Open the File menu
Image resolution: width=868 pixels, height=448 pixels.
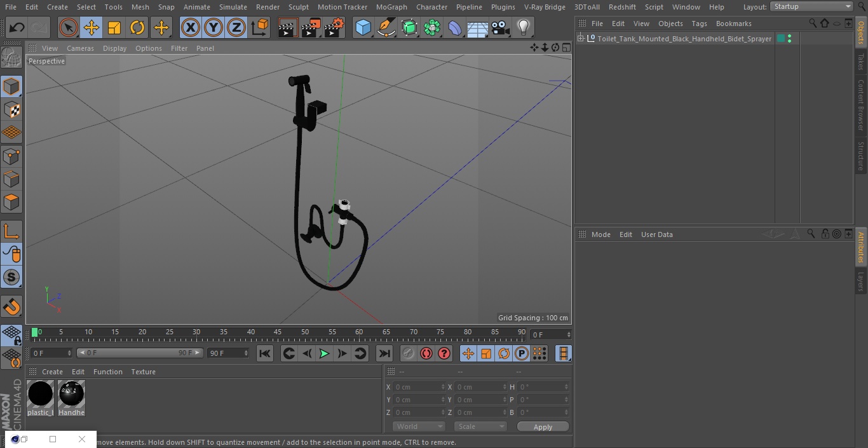[11, 7]
